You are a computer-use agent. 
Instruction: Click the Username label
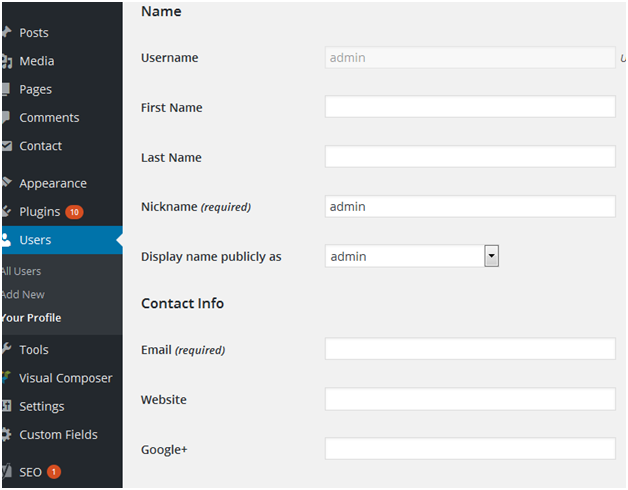(169, 58)
